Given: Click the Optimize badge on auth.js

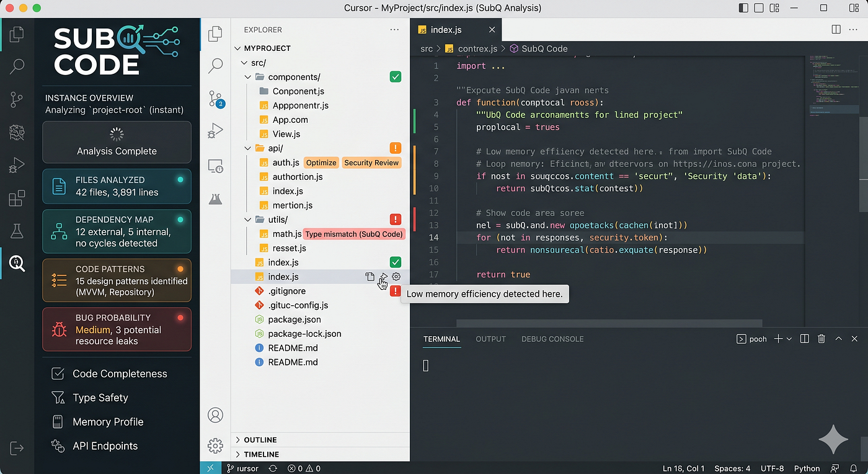Looking at the screenshot, I should click(321, 163).
